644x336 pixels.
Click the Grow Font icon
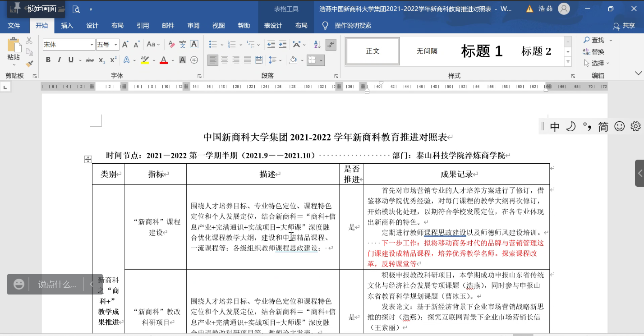click(x=125, y=44)
